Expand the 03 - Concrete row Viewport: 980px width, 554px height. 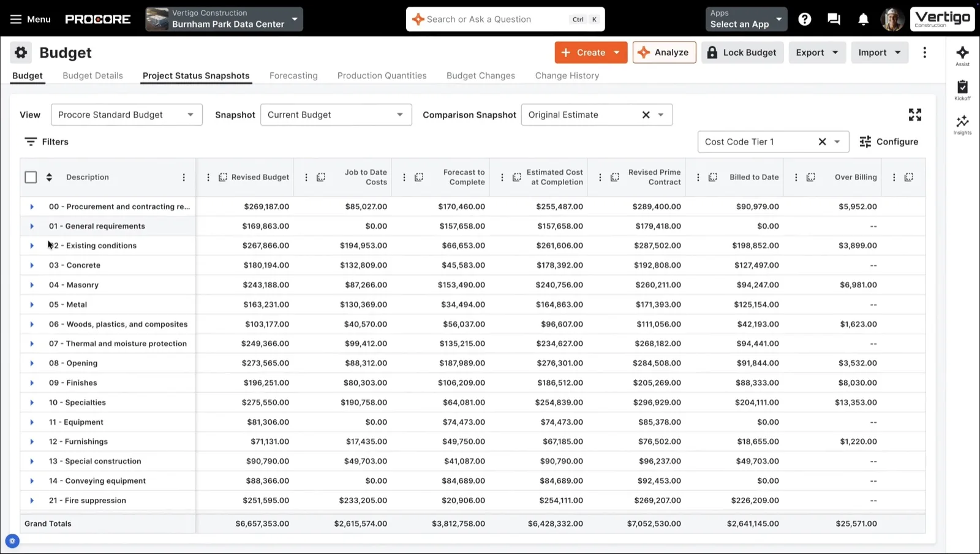[32, 265]
